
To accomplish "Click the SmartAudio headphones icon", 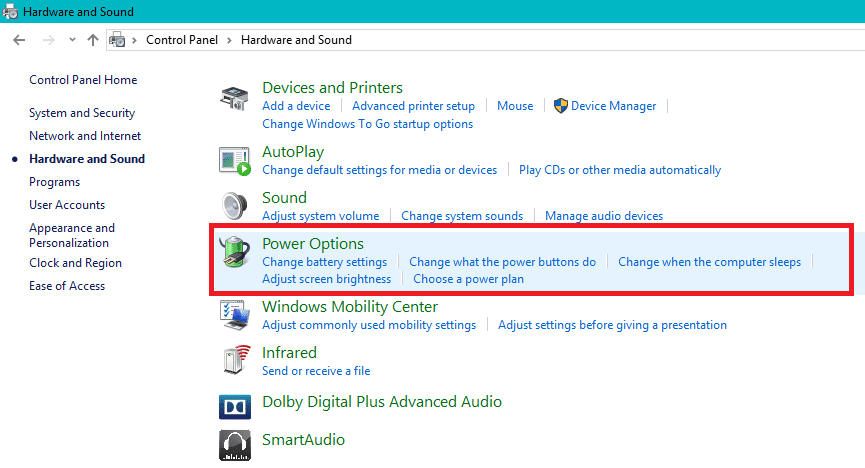I will tap(234, 443).
